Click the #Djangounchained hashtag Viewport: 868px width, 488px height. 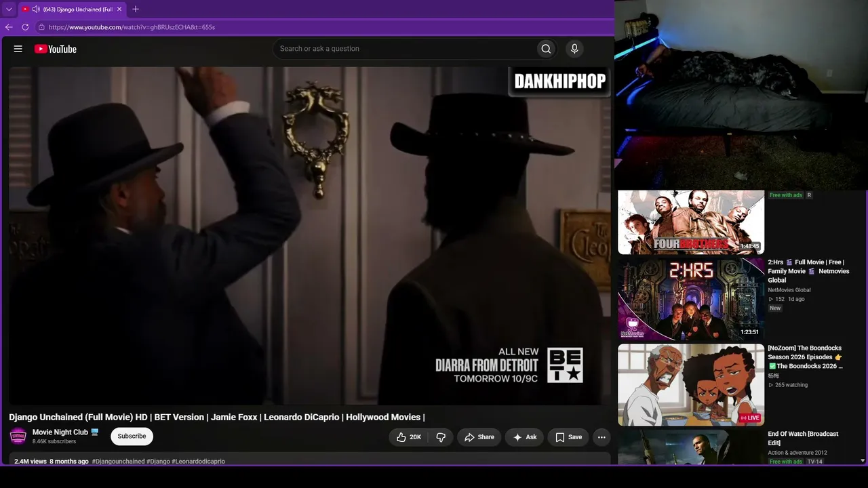pyautogui.click(x=118, y=462)
